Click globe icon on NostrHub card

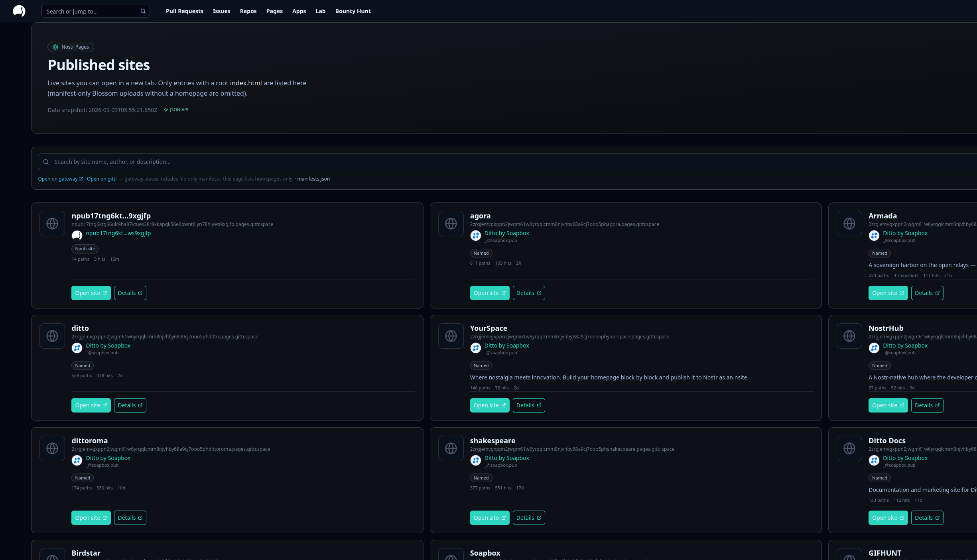coord(849,336)
